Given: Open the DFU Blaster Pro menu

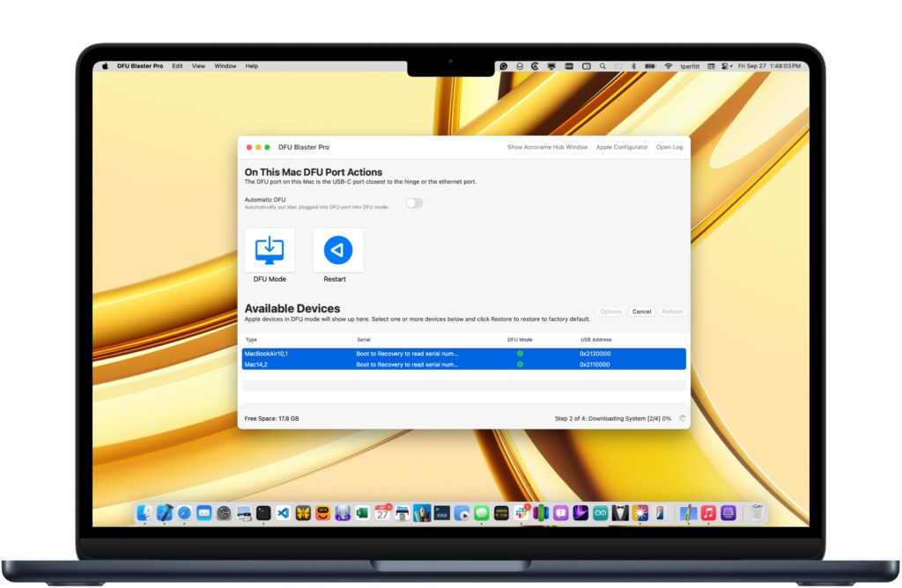Looking at the screenshot, I should pos(140,66).
